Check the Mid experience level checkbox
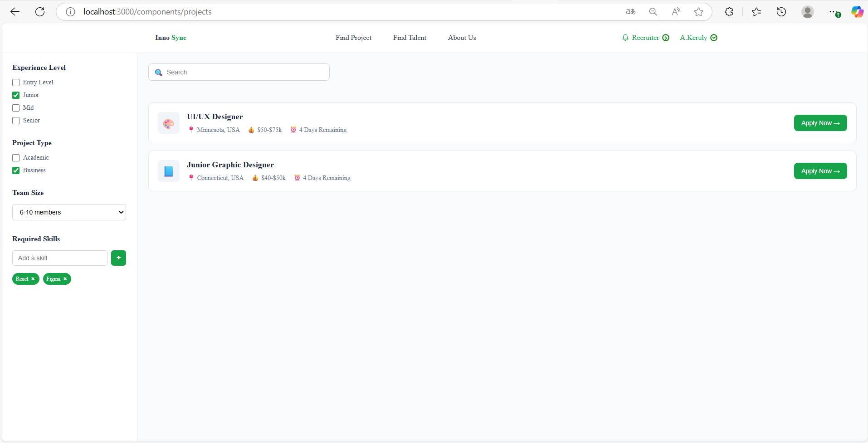Screen dimensions: 868x443 [x=15, y=107]
